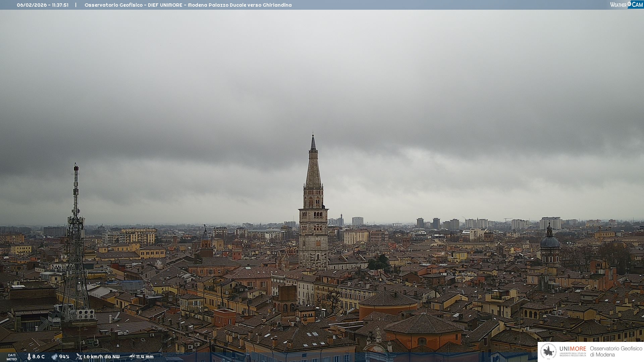644x362 pixels.
Task: Click the 1.6 km/h da NW wind reading
Action: tap(101, 357)
